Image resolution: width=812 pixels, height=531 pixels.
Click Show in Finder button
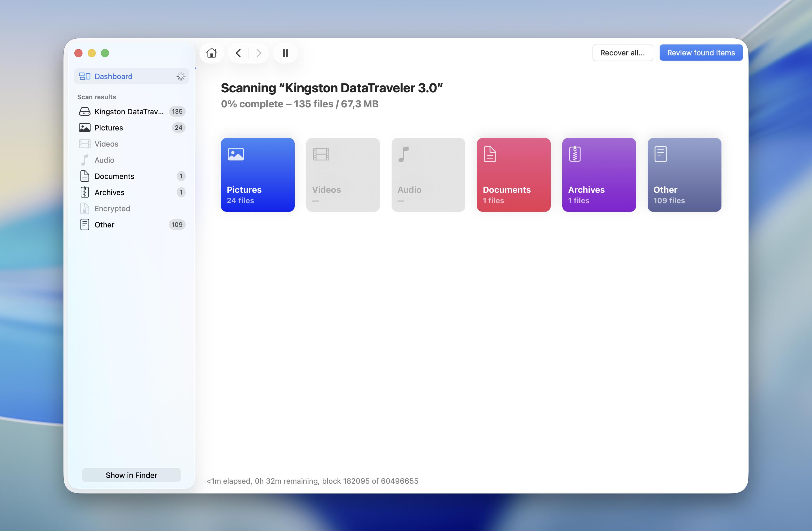coord(131,475)
